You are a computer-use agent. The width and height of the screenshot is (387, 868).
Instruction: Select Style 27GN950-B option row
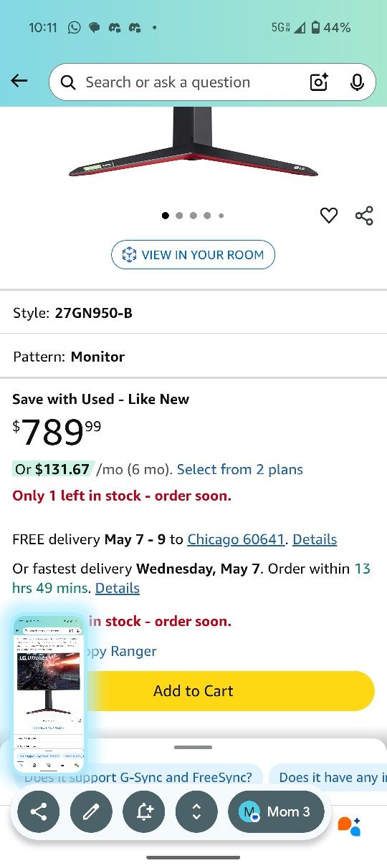(193, 313)
